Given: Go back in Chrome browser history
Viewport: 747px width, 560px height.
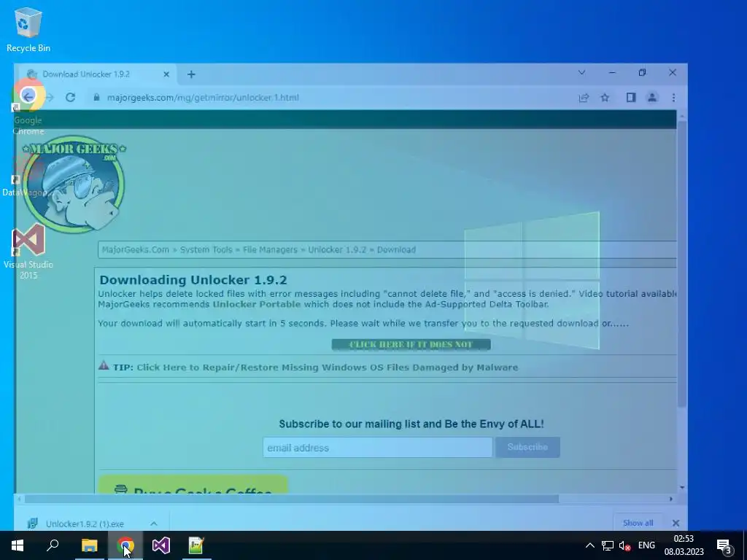Looking at the screenshot, I should tap(28, 97).
